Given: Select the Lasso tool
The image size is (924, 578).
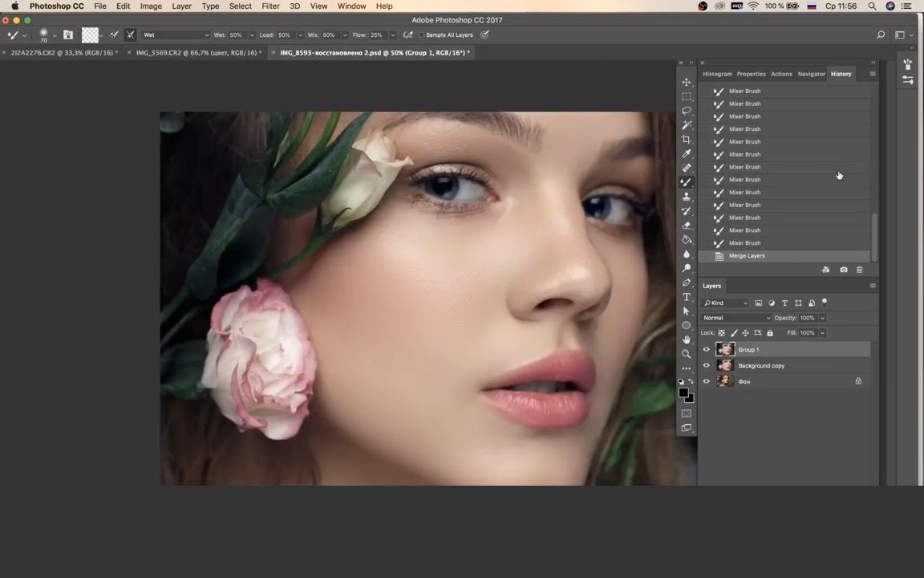Looking at the screenshot, I should point(687,111).
